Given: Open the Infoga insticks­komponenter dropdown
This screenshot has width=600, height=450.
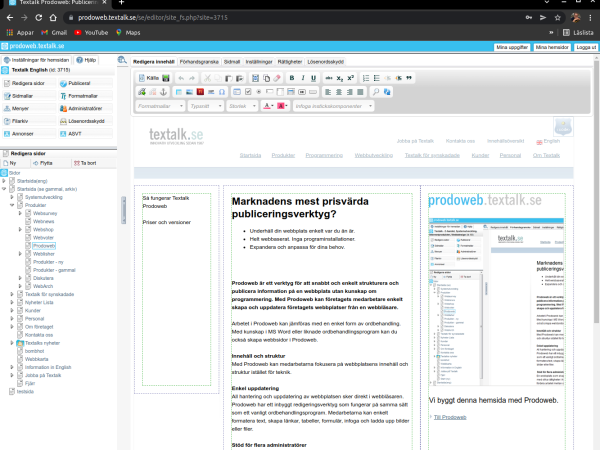Looking at the screenshot, I should (x=333, y=106).
